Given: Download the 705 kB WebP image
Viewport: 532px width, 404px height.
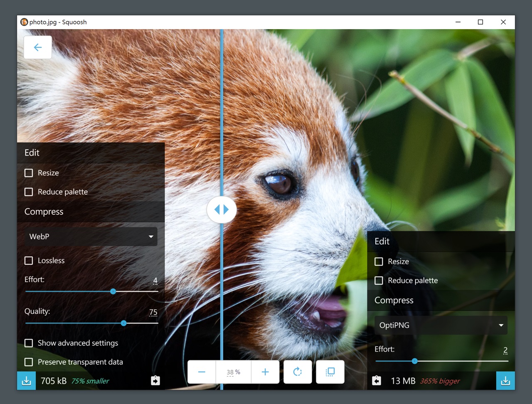Looking at the screenshot, I should tap(26, 381).
